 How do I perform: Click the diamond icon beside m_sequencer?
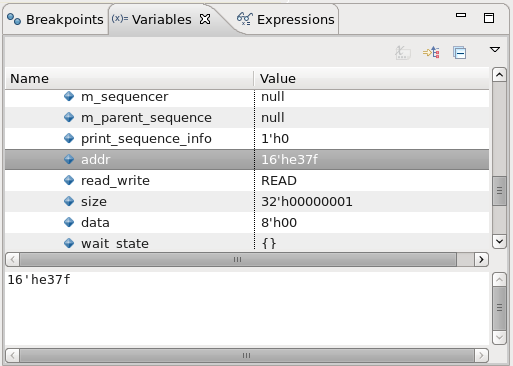tap(69, 96)
